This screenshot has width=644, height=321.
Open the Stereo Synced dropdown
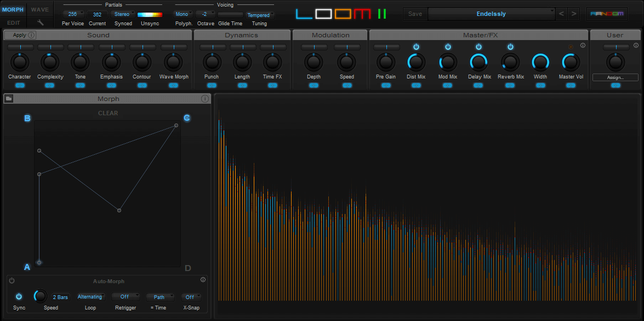click(123, 14)
